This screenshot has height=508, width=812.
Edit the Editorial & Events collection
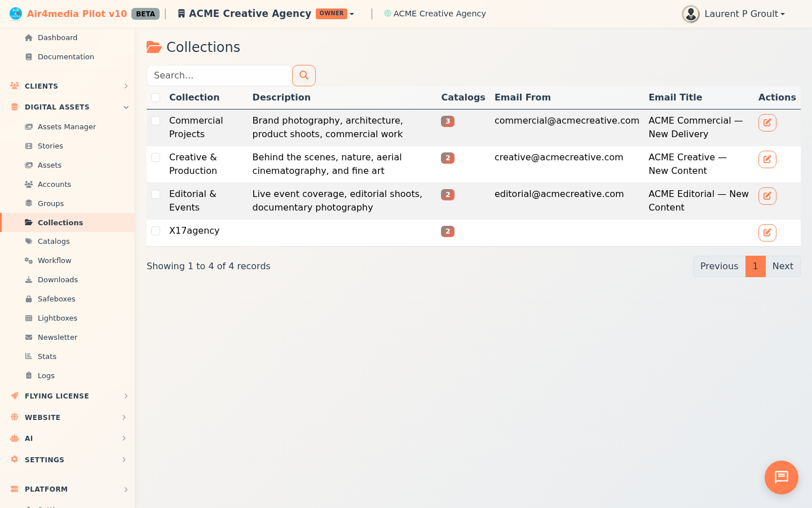[x=767, y=196]
